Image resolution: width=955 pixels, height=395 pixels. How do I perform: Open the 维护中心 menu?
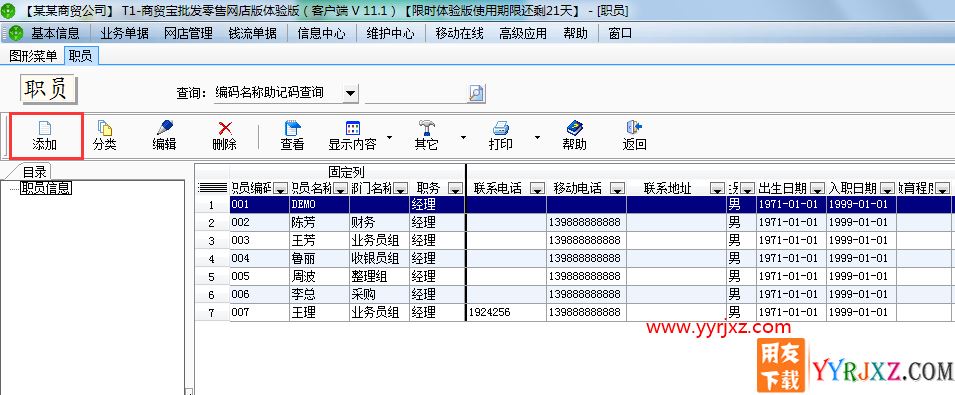(390, 33)
